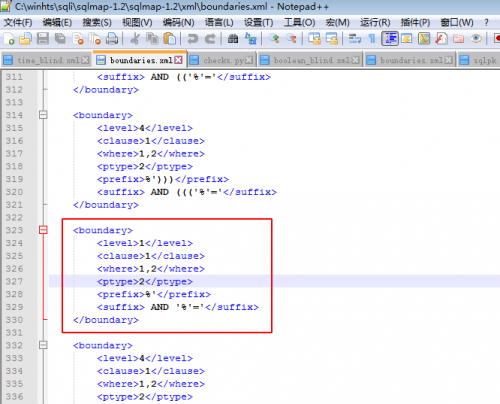
Task: Click the Print icon in toolbar
Action: click(x=112, y=39)
